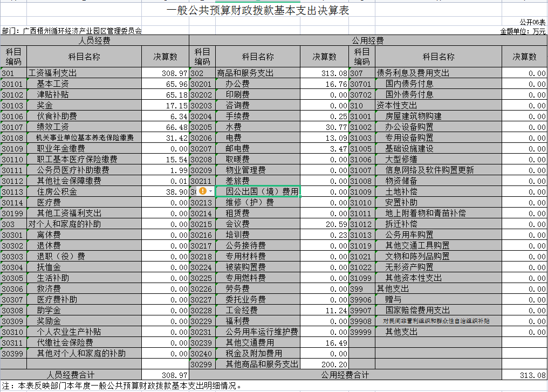548x392 pixels.
Task: Select value 313.08 of 商品和服务支出
Action: tap(324, 73)
